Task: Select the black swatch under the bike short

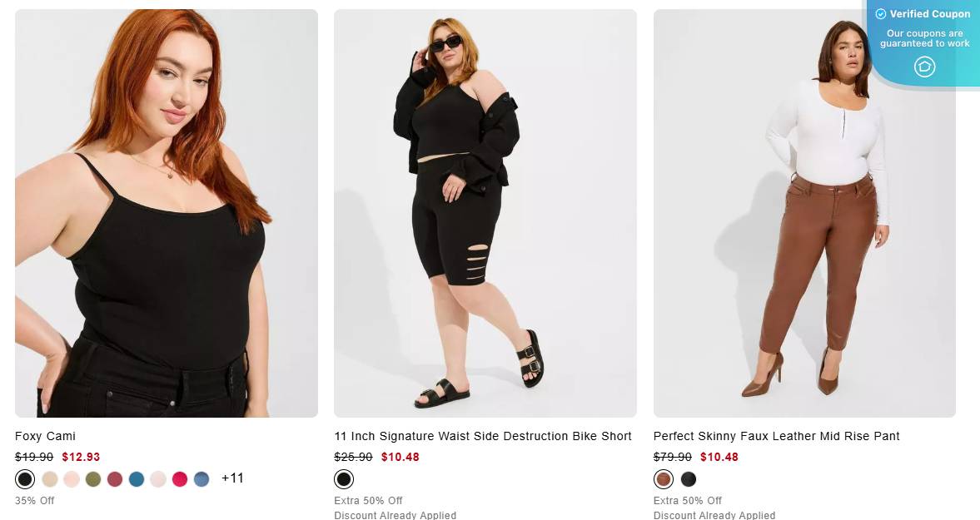Action: (344, 479)
